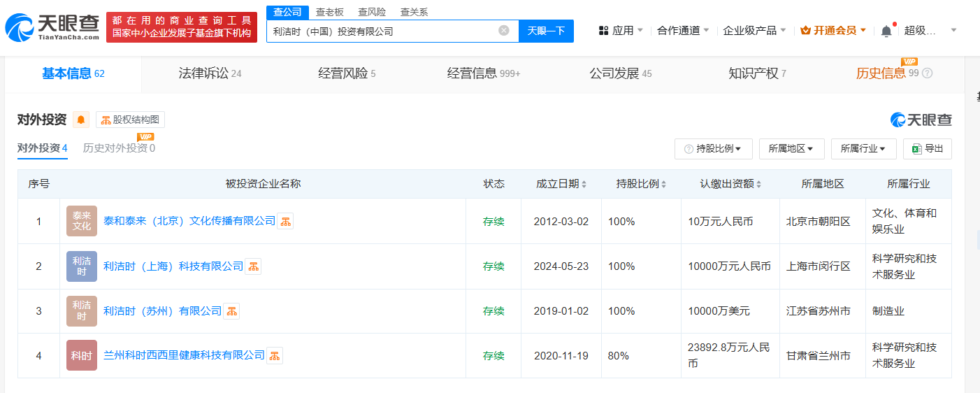980x393 pixels.
Task: Open equity chart icon for 兰州科时西西里健康科技有限公司
Action: click(275, 355)
